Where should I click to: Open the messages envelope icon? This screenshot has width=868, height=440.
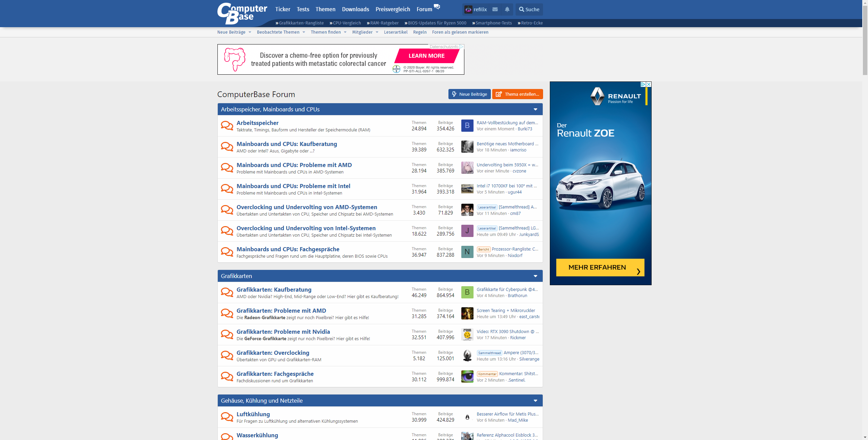point(495,10)
